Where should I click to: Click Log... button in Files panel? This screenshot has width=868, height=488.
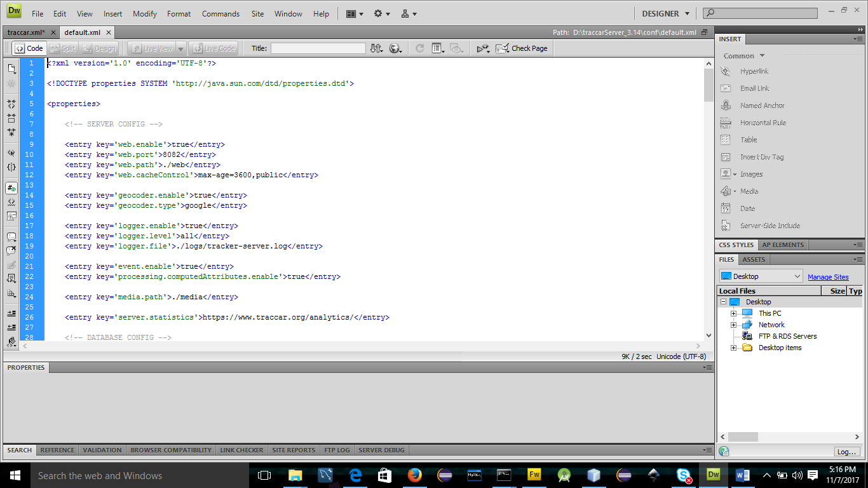click(846, 452)
